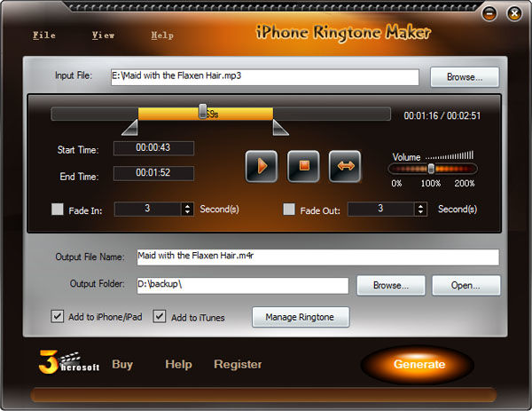Decrease Fade In seconds with down arrow
Image resolution: width=532 pixels, height=411 pixels.
tap(187, 212)
